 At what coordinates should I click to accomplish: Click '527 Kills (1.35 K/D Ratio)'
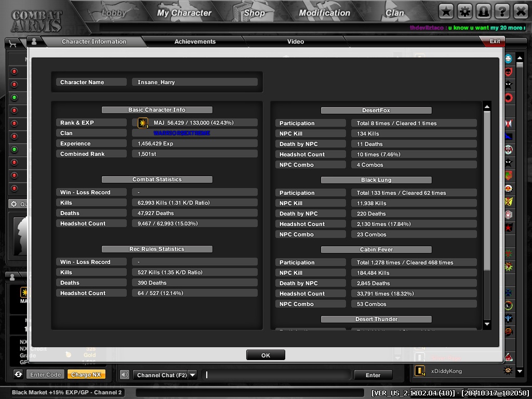coord(170,272)
